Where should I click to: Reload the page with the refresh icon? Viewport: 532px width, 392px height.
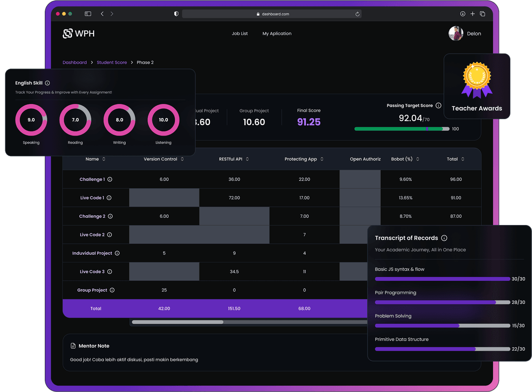click(x=357, y=14)
